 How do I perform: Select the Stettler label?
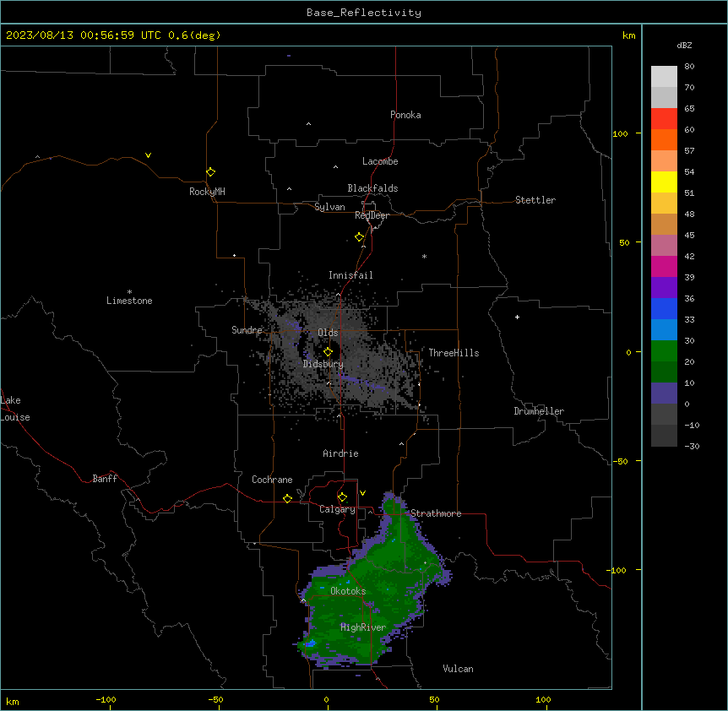tap(535, 200)
